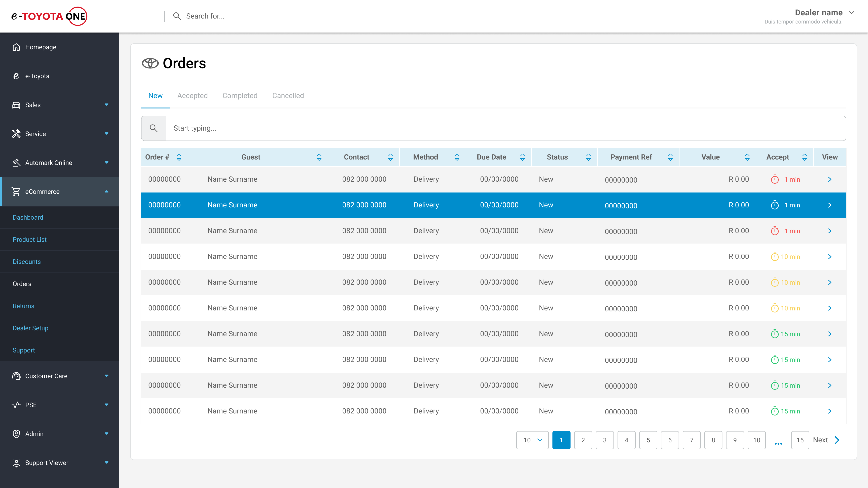Click the magnifier icon in orders filter
The image size is (868, 488).
(x=154, y=128)
